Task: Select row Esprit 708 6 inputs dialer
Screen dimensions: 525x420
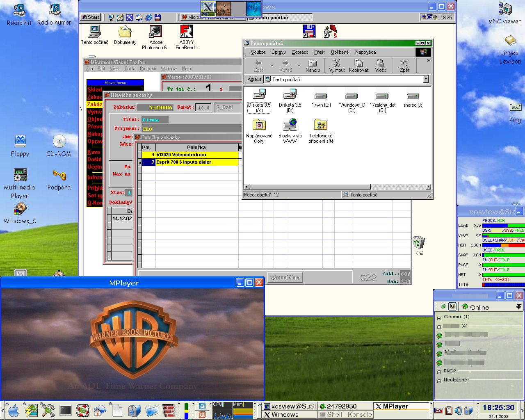Action: coord(190,162)
